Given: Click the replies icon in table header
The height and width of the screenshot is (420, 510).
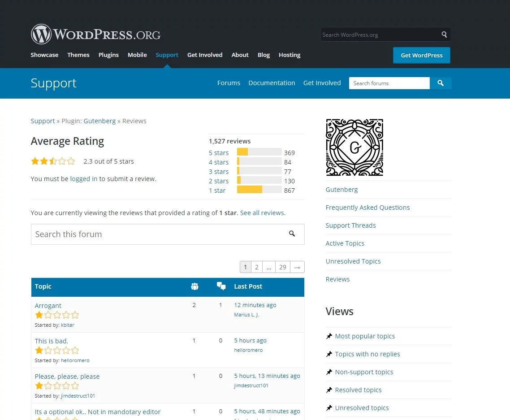Looking at the screenshot, I should pyautogui.click(x=221, y=286).
